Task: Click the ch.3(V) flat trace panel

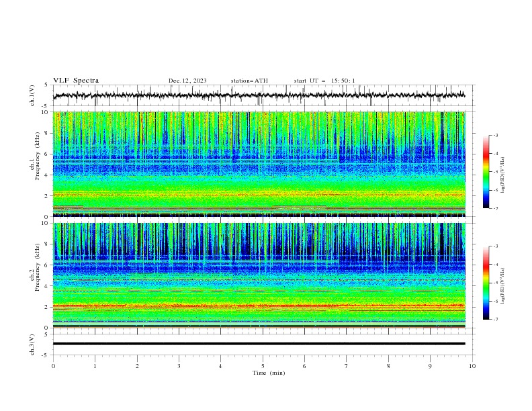Action: pyautogui.click(x=264, y=345)
